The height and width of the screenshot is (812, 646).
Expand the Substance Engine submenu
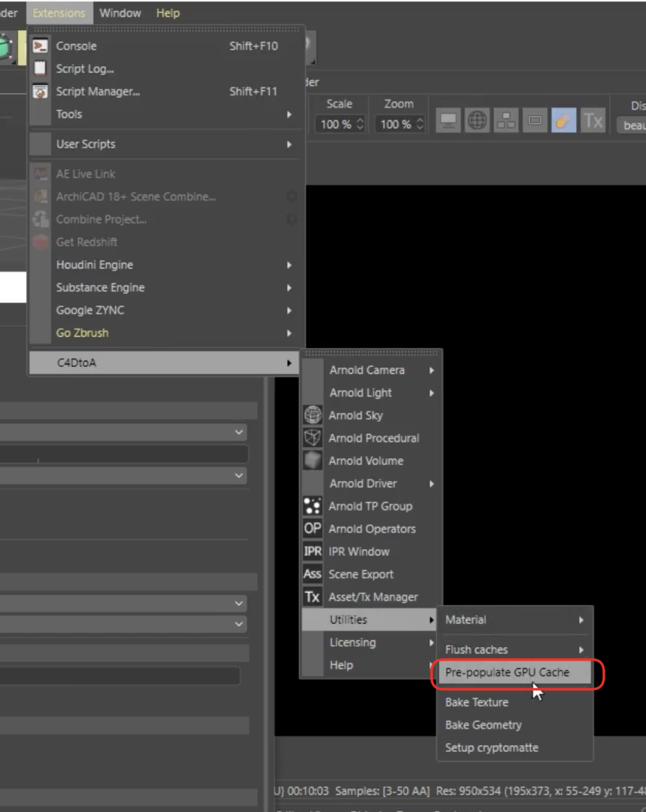(165, 288)
